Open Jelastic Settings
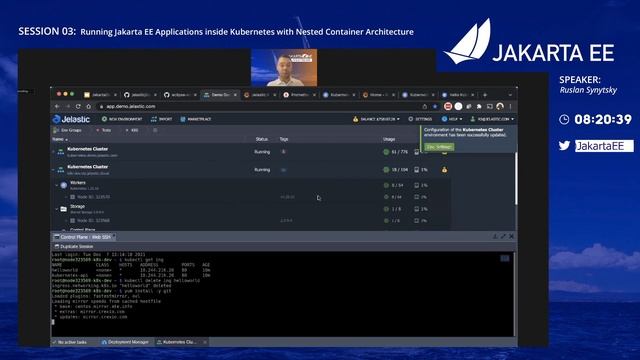The width and height of the screenshot is (640, 360). coord(420,119)
